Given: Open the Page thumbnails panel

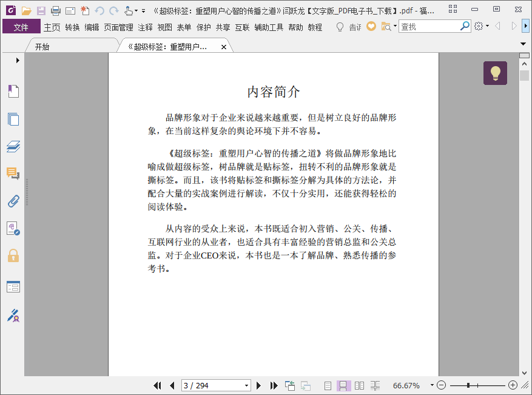Looking at the screenshot, I should 13,119.
